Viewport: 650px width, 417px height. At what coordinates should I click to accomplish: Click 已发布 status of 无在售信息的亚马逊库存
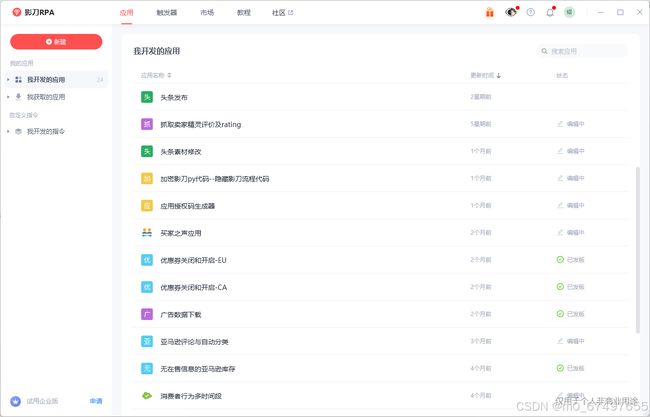(x=570, y=368)
